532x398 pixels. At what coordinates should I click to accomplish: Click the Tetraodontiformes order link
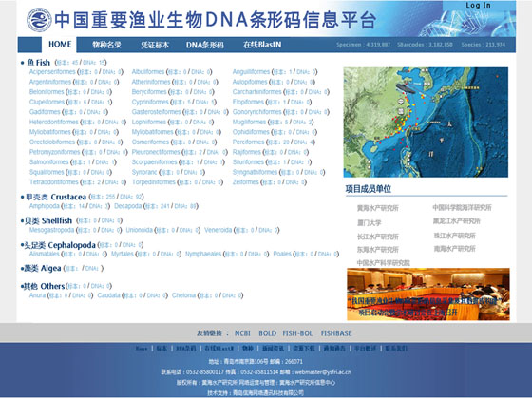point(53,182)
